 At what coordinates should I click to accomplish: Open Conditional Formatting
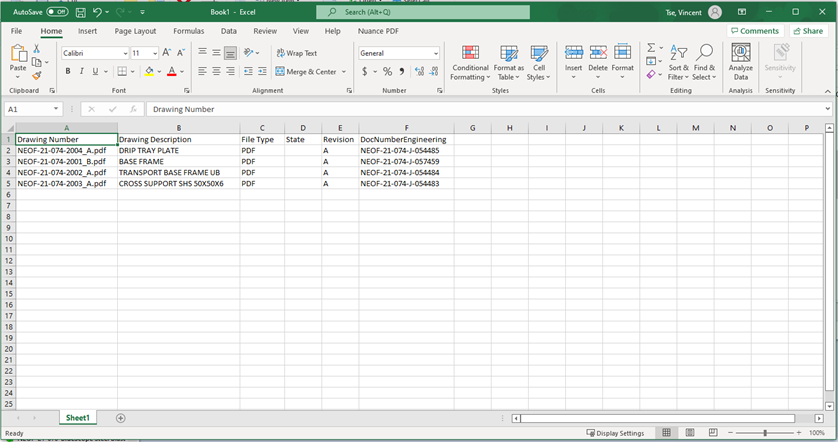pyautogui.click(x=470, y=63)
